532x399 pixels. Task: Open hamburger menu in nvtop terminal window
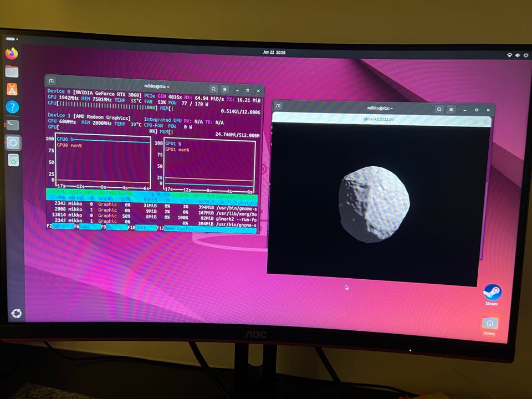tap(224, 90)
